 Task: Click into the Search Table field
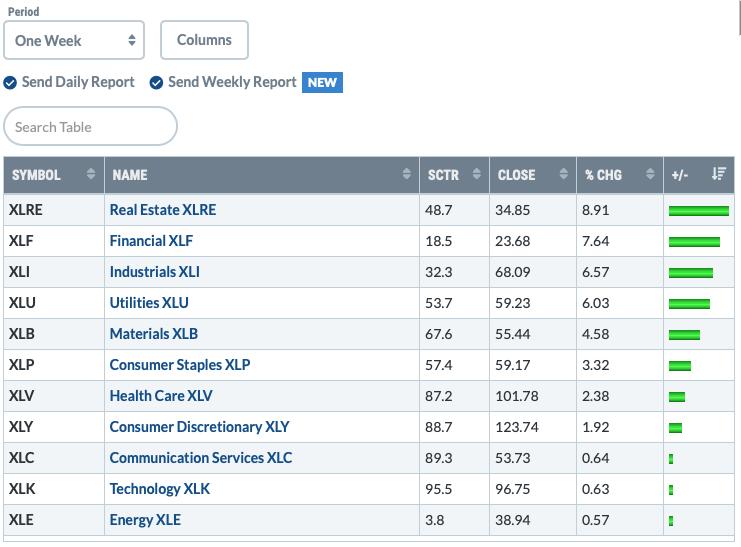[90, 126]
